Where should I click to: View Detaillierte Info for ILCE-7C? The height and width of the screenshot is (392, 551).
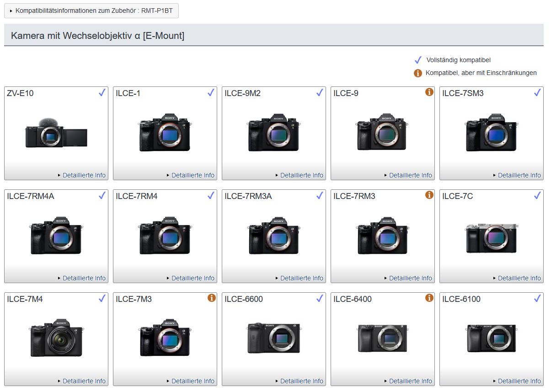point(519,278)
